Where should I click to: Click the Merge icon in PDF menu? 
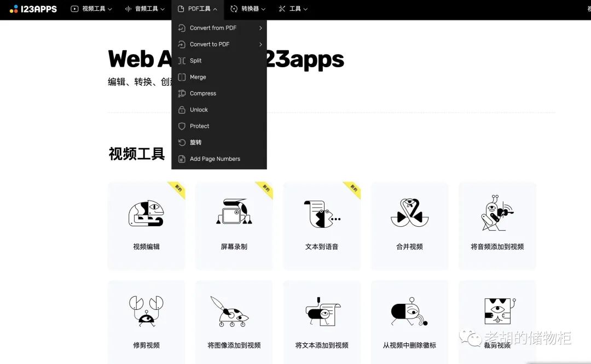coord(182,77)
